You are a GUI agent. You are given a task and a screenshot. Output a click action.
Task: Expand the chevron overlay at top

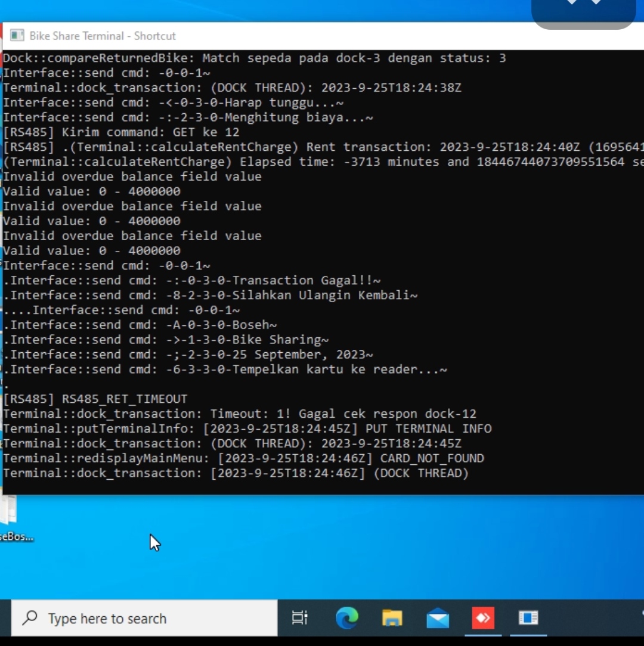click(x=584, y=5)
